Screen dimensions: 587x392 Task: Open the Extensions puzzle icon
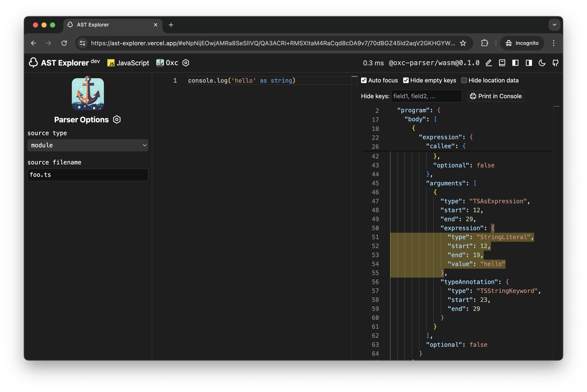pos(484,43)
